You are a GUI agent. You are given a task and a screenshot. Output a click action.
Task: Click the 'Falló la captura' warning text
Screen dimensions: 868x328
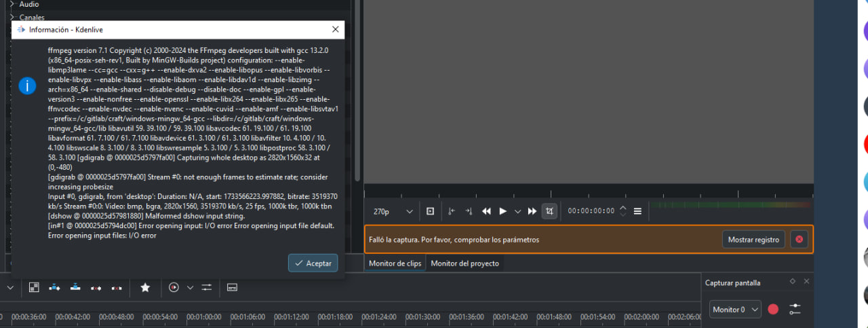pos(454,240)
